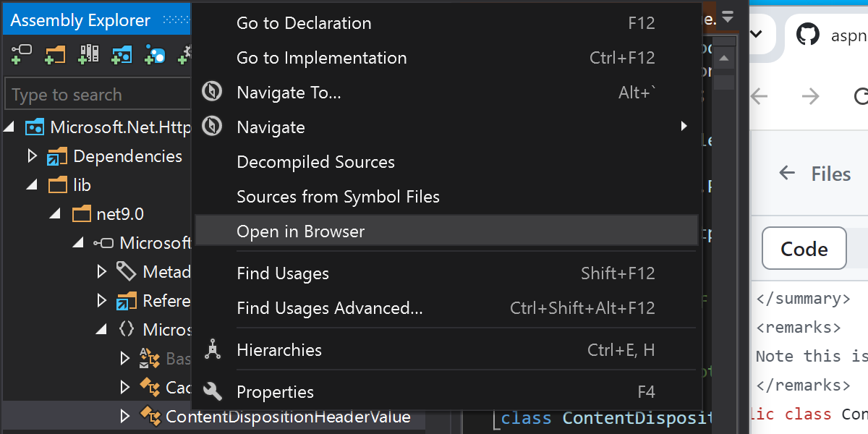868x434 pixels.
Task: Open an assembly file in Assembly Explorer
Action: tap(22, 54)
